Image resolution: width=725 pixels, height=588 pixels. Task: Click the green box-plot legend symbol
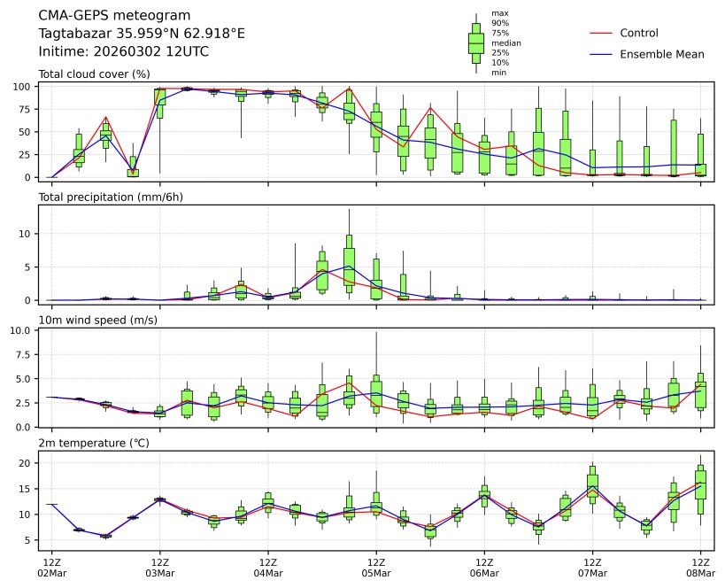(475, 43)
